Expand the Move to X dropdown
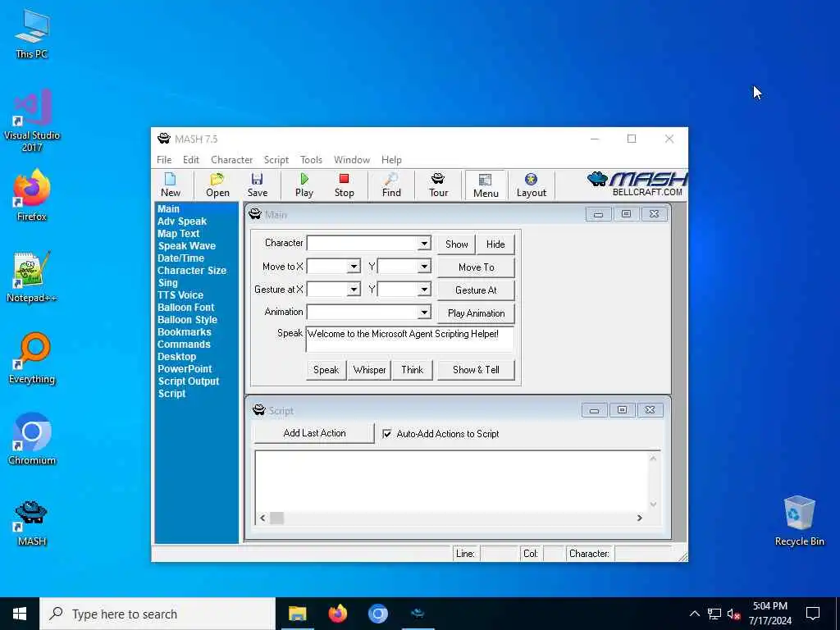This screenshot has height=630, width=840. pos(354,267)
